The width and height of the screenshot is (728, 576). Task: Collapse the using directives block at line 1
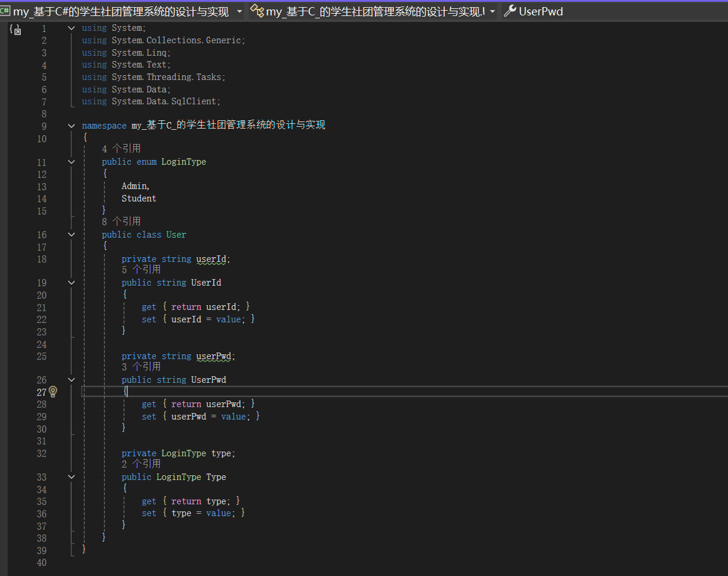point(72,28)
